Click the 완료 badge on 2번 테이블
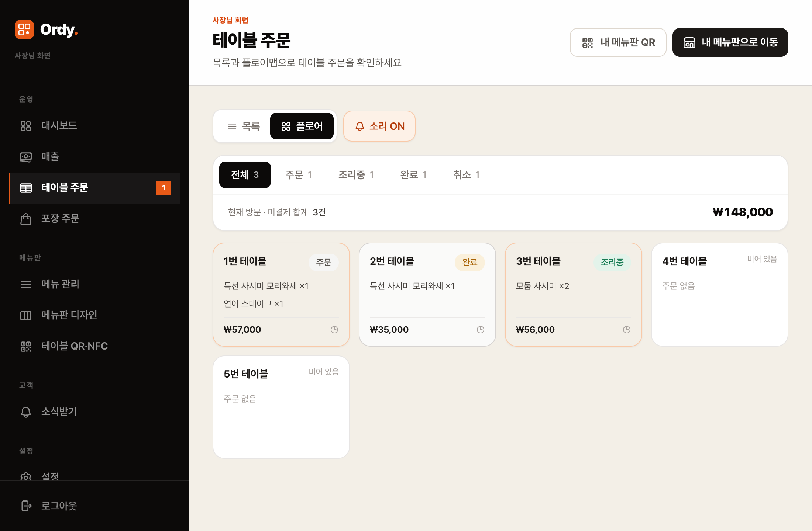Image resolution: width=812 pixels, height=531 pixels. [470, 263]
